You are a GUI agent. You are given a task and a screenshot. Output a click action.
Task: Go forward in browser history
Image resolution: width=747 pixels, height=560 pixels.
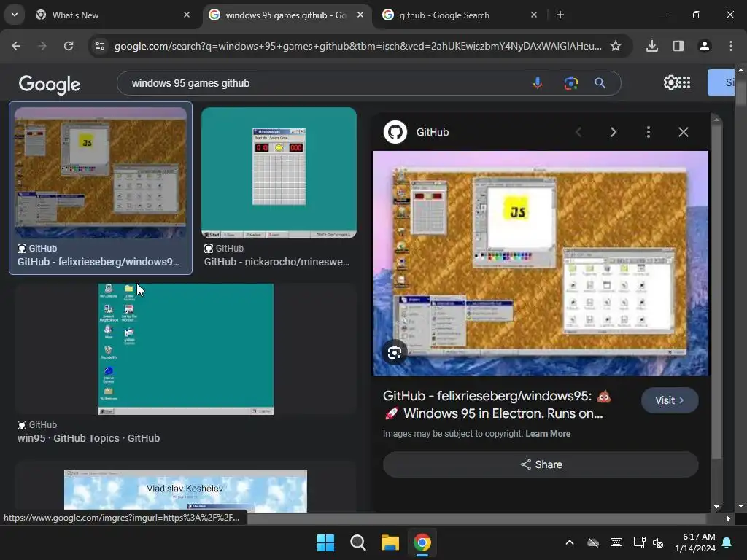pos(42,46)
